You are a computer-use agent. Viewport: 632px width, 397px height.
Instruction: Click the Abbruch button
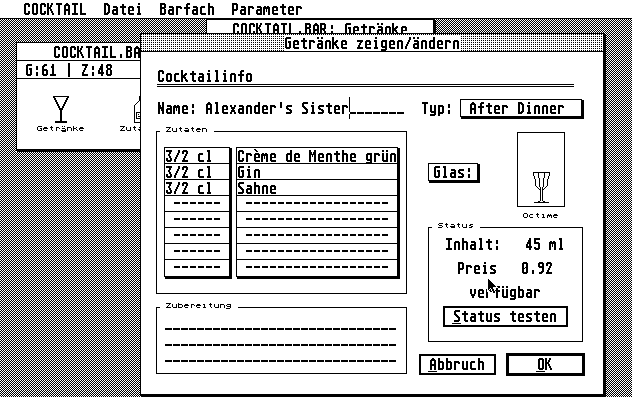coord(457,364)
